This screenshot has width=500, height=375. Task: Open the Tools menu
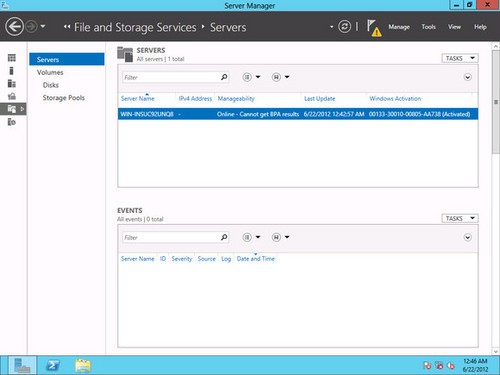tap(428, 27)
